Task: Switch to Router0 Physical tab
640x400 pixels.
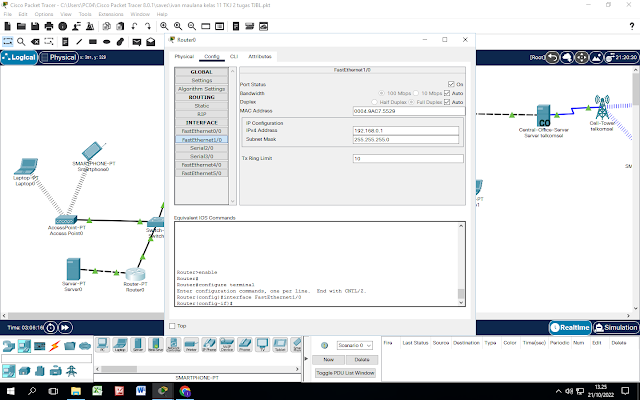Action: point(184,56)
